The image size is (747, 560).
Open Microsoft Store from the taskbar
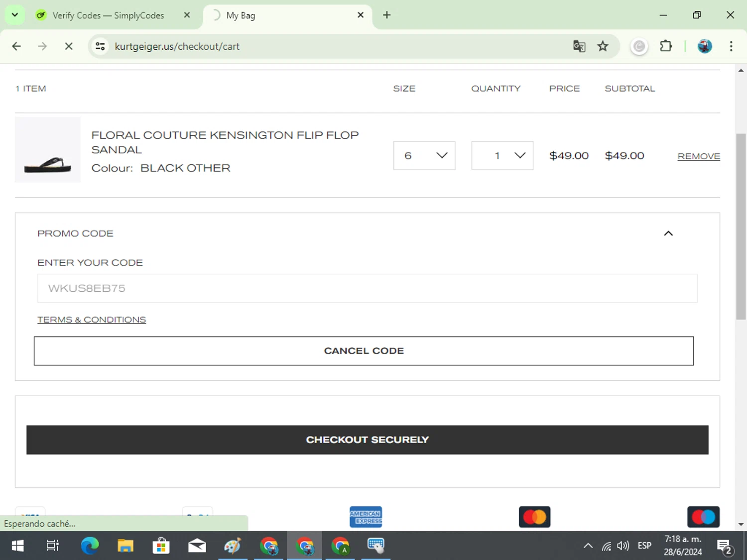point(161,546)
